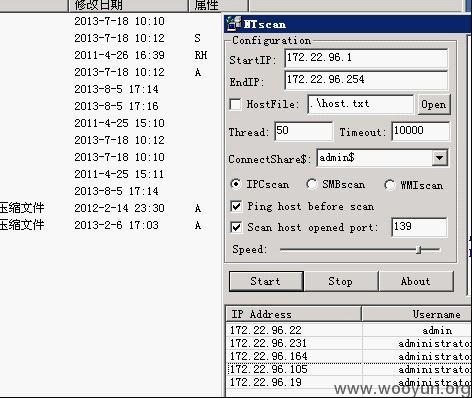Click the NTscan window title bar
This screenshot has height=398, width=472.
(x=347, y=24)
